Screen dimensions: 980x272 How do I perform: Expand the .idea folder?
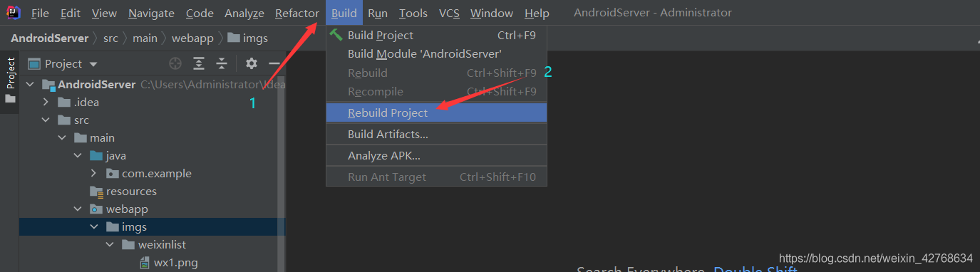45,103
